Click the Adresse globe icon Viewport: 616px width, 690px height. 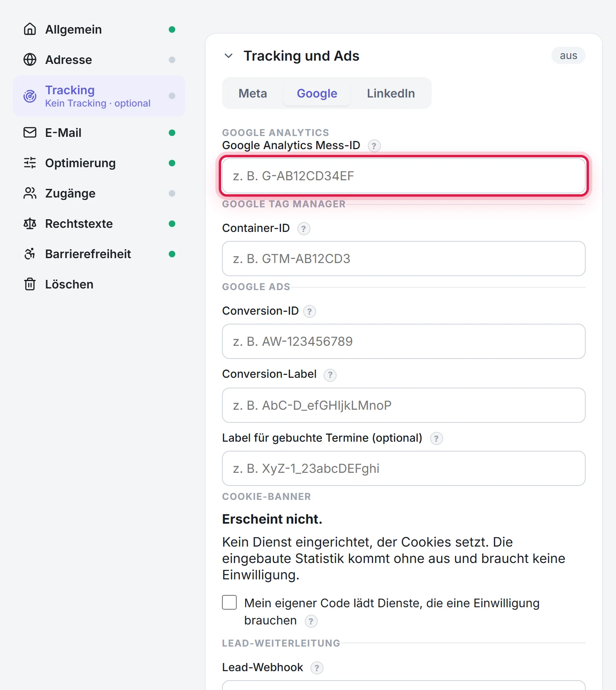click(x=30, y=59)
